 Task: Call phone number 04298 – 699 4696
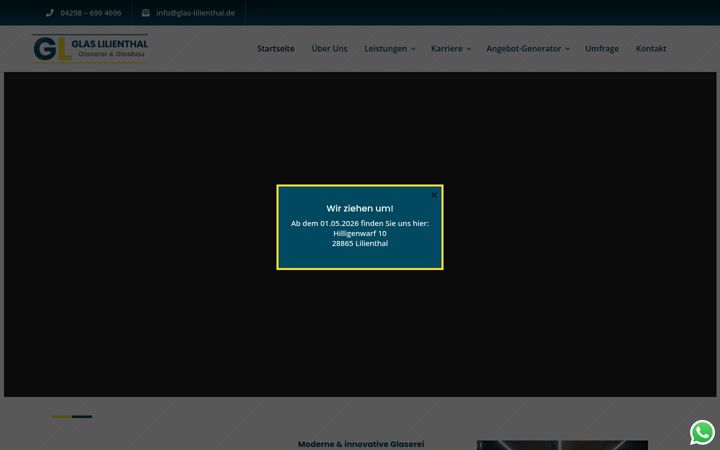91,13
